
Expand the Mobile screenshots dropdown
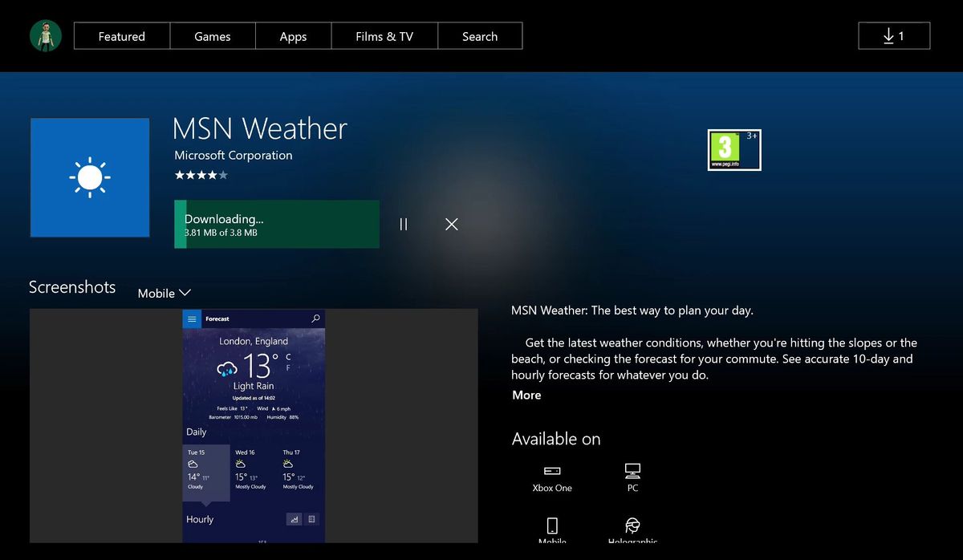click(164, 293)
